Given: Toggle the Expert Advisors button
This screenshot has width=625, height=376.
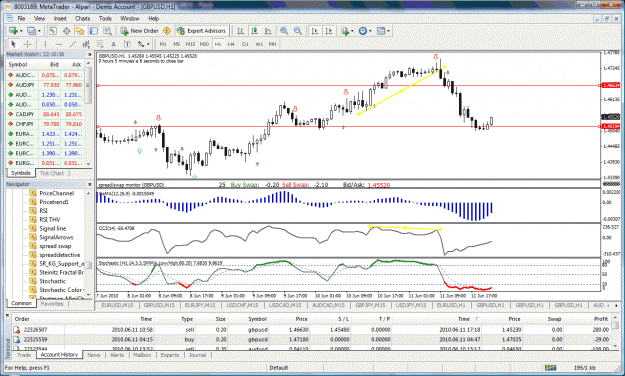Looking at the screenshot, I should click(202, 31).
